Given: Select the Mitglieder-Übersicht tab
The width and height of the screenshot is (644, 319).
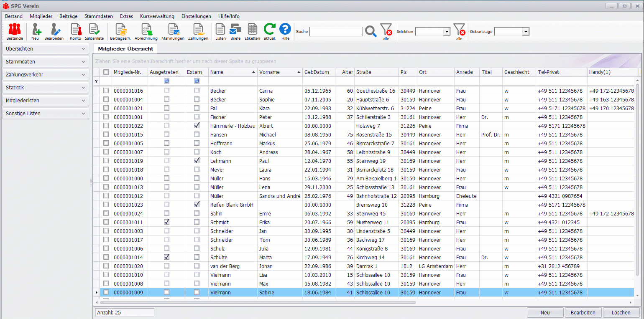Looking at the screenshot, I should point(125,48).
